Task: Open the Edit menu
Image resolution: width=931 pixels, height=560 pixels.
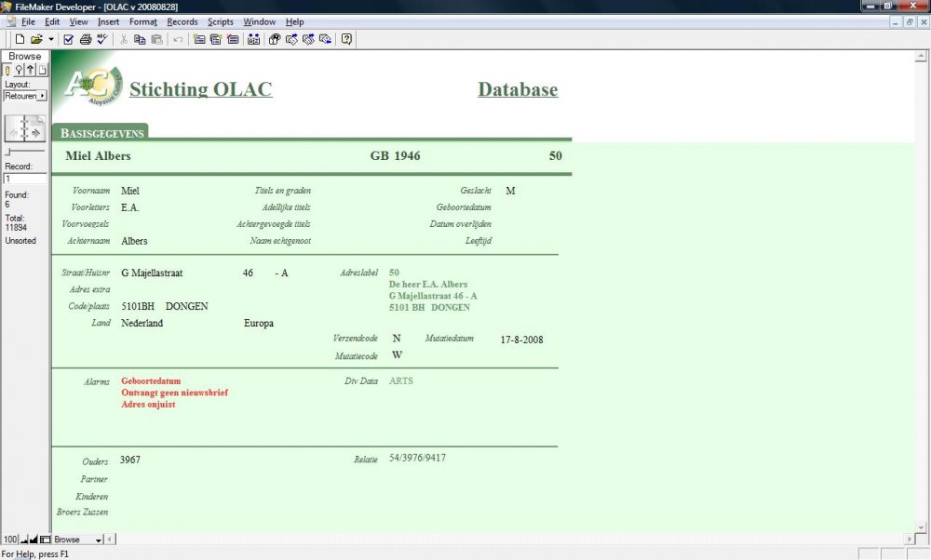Action: (x=52, y=22)
